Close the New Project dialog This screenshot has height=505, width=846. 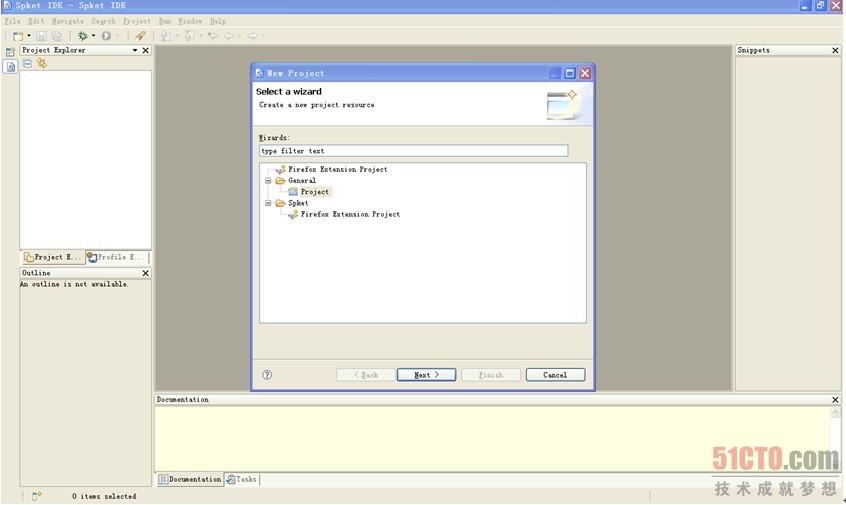pos(585,73)
